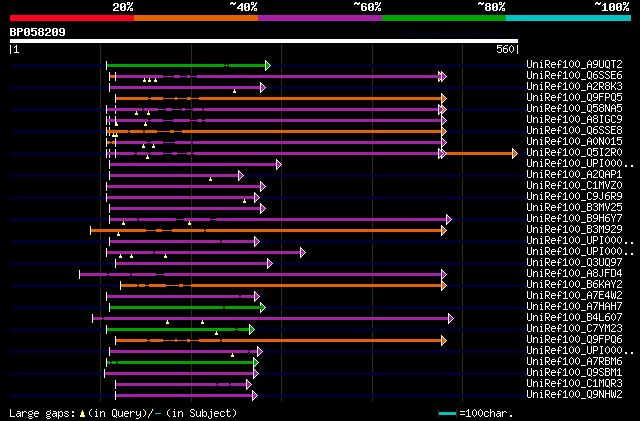Open the UniRef100_A8IGC9 hit label
The image size is (640, 421).
pos(574,119)
